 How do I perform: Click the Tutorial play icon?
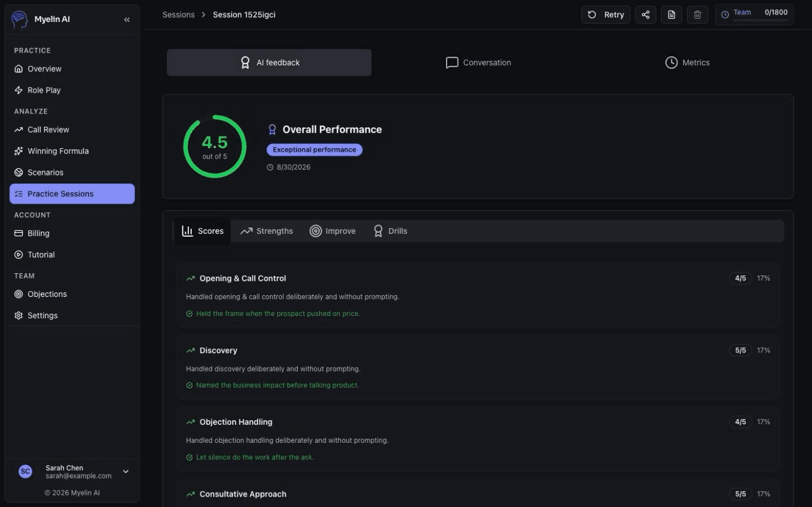[x=19, y=255]
